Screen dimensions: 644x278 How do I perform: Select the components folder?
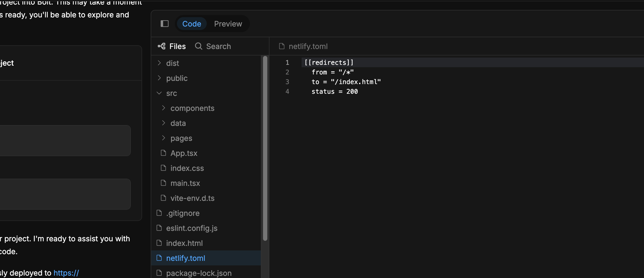tap(206, 108)
